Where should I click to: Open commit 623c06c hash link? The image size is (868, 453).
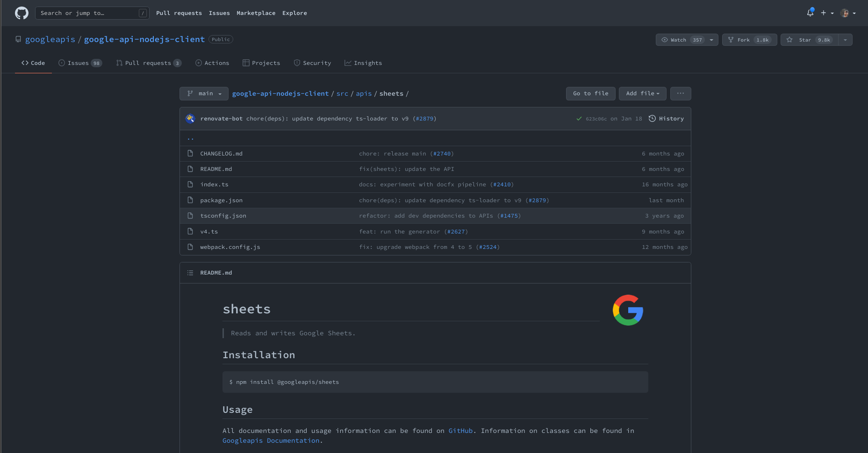596,119
